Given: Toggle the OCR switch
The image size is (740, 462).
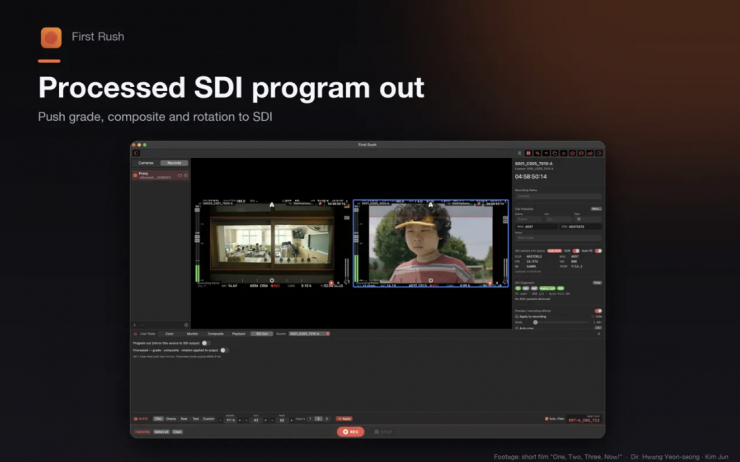Looking at the screenshot, I should point(576,251).
